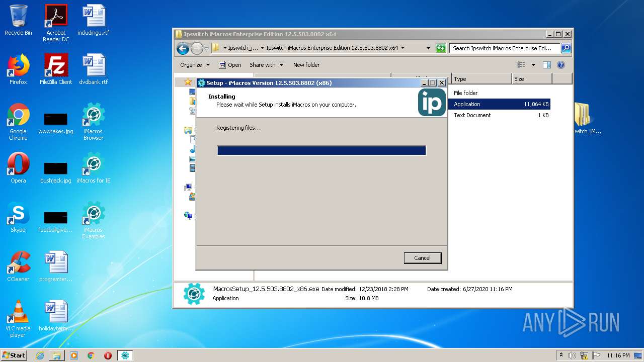The image size is (644, 362).
Task: Switch to iMacros Setup taskbar button
Action: [125, 355]
